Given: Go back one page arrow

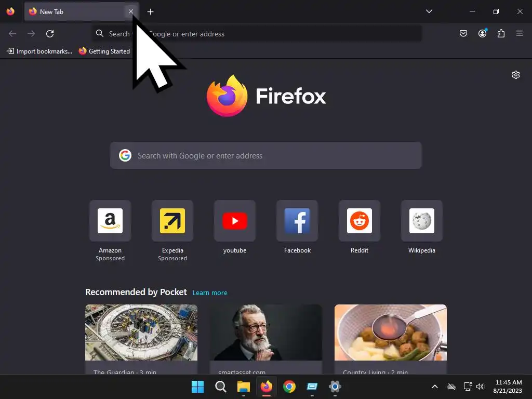Looking at the screenshot, I should coord(12,34).
